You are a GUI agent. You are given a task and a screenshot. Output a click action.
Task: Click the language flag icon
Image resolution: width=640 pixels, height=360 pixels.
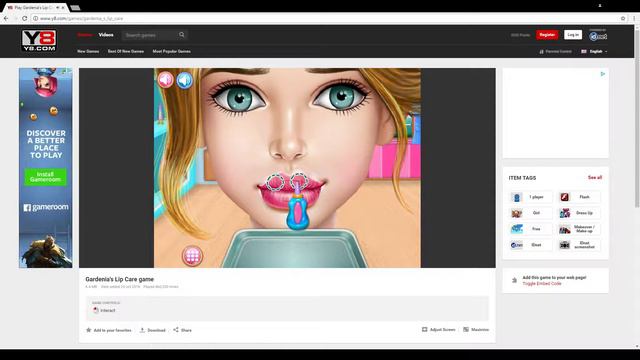pyautogui.click(x=584, y=51)
